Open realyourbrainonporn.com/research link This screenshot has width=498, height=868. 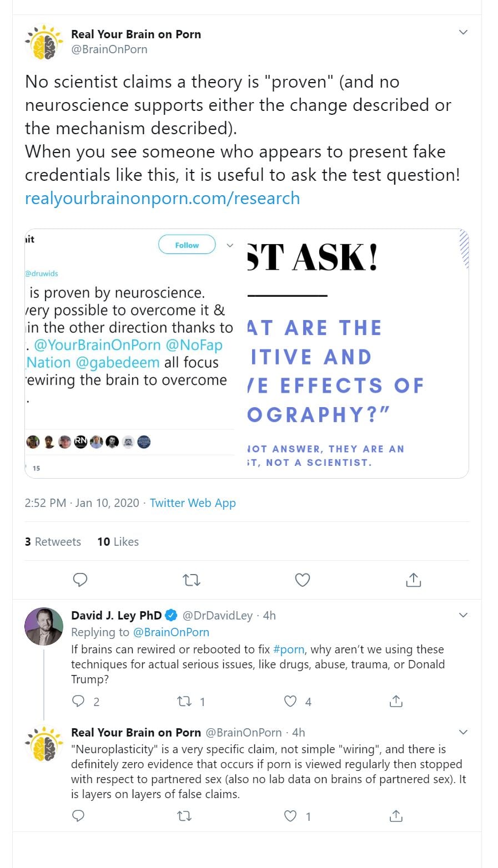tap(162, 198)
